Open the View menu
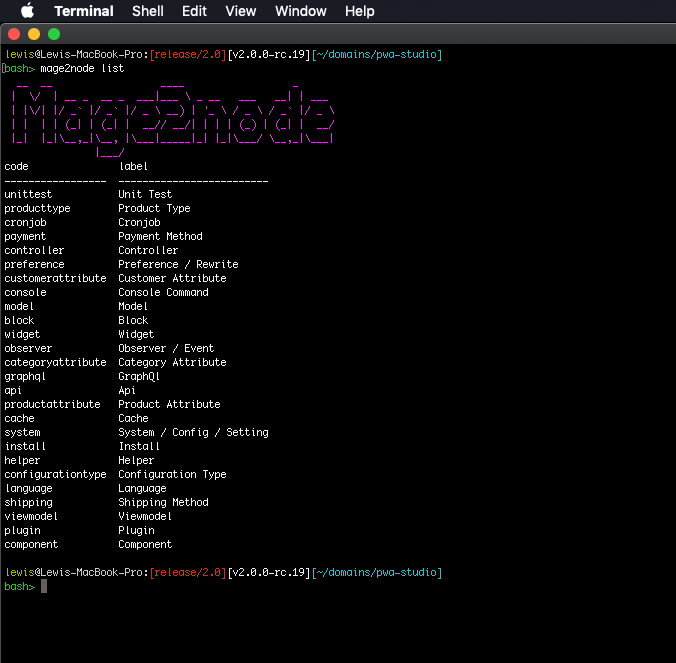The height and width of the screenshot is (663, 676). click(x=241, y=11)
